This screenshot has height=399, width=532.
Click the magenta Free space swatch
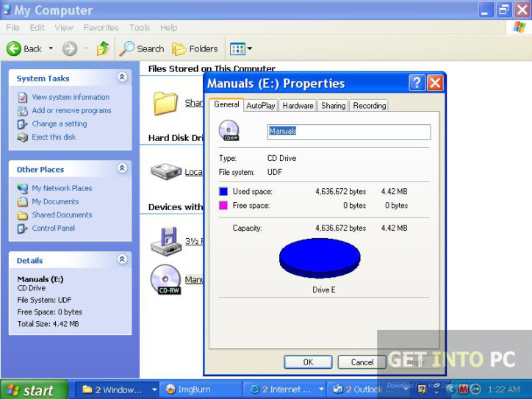point(223,205)
